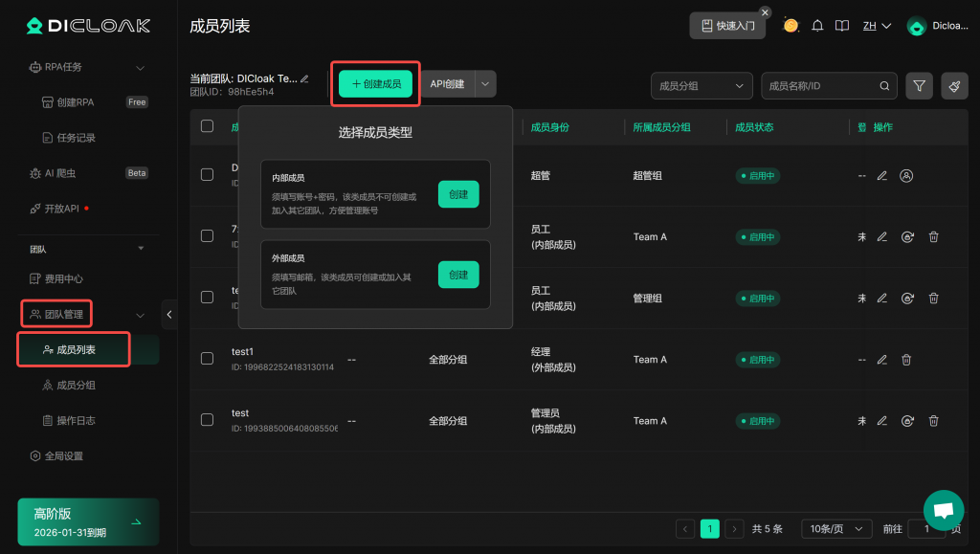Tick the checkbox for member test1
The height and width of the screenshot is (554, 980).
(207, 359)
